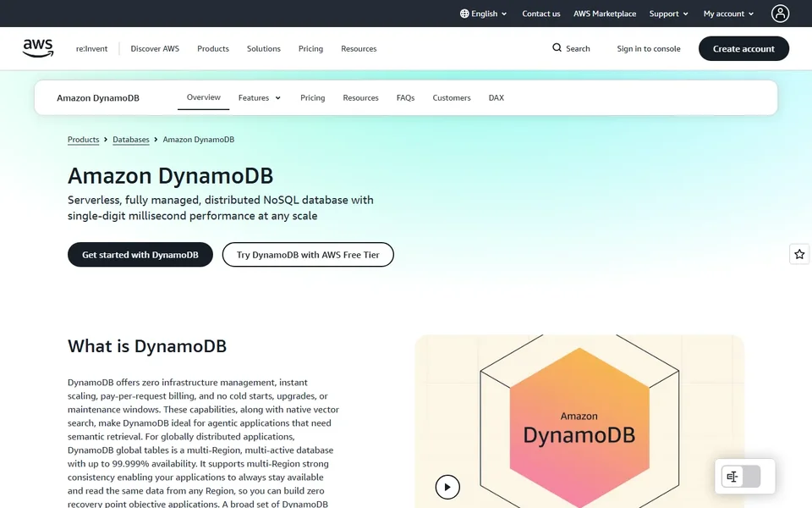Click the search magnifier icon
The image size is (812, 508).
[x=557, y=47]
